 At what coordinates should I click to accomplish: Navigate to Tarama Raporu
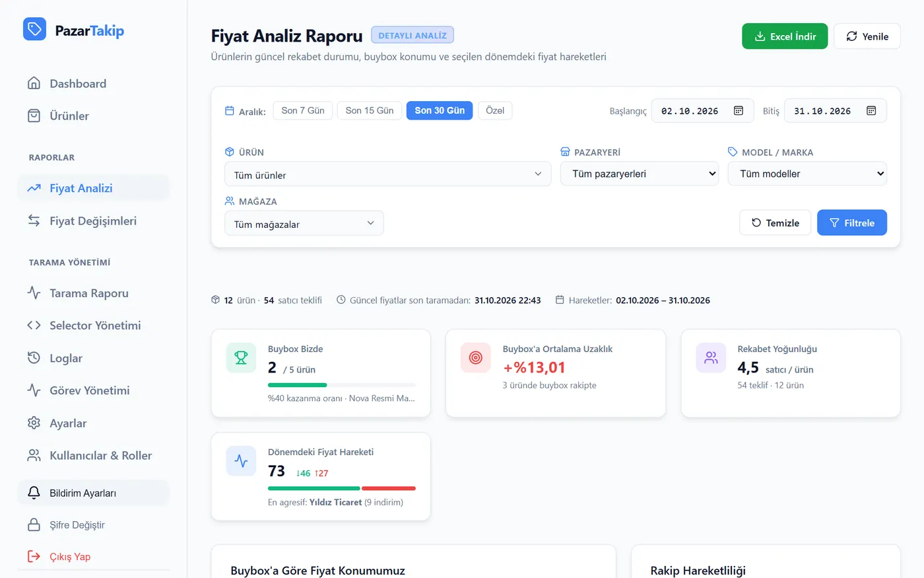tap(93, 293)
